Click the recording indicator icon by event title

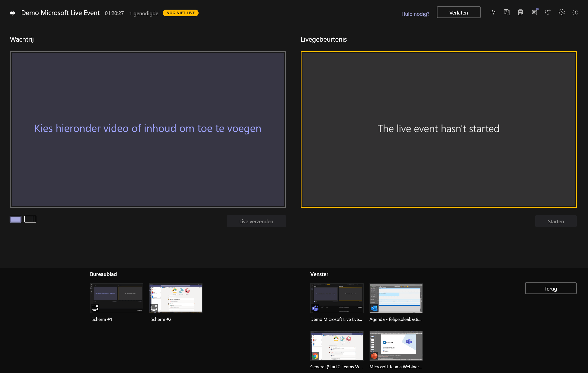tap(12, 13)
